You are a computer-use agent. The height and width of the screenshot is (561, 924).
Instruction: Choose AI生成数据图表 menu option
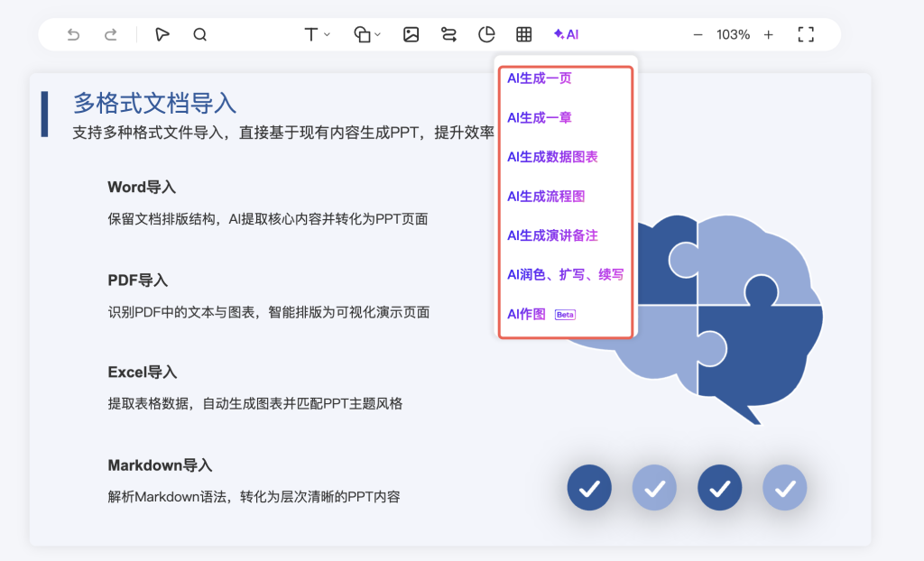coord(552,157)
